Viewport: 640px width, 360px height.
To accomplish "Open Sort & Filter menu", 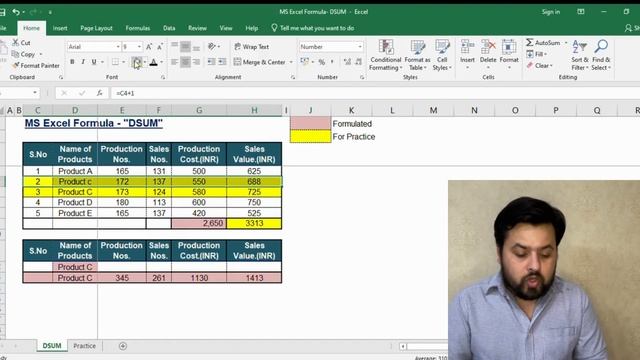I will [580, 56].
